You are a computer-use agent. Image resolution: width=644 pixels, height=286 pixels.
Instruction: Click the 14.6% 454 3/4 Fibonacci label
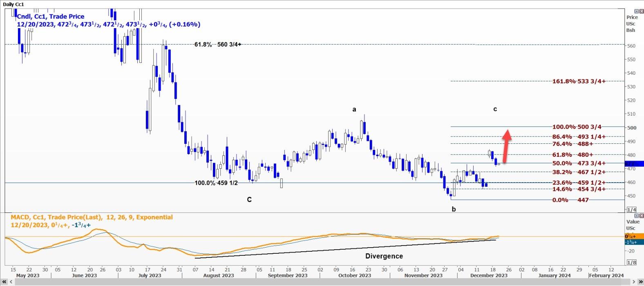[579, 189]
